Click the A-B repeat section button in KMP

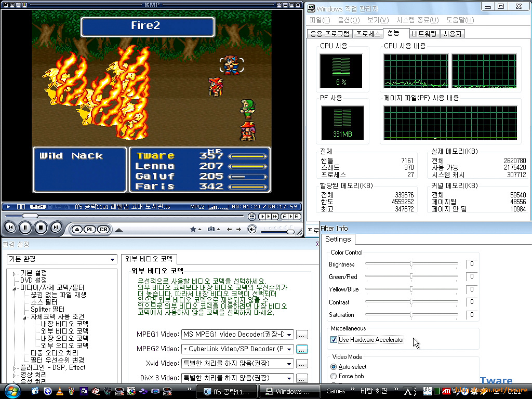pos(291,217)
